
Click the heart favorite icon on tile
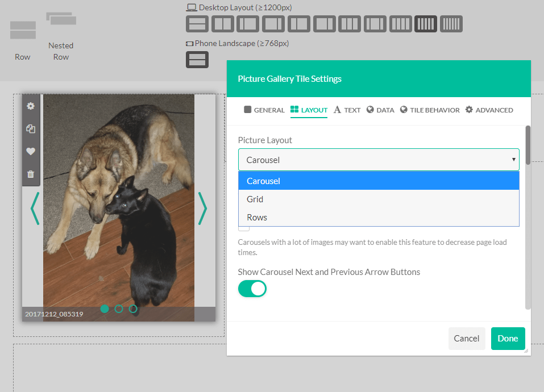coord(31,151)
